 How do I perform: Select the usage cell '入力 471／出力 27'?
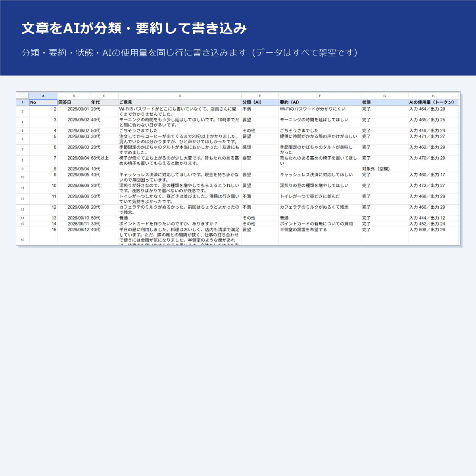[x=433, y=139]
